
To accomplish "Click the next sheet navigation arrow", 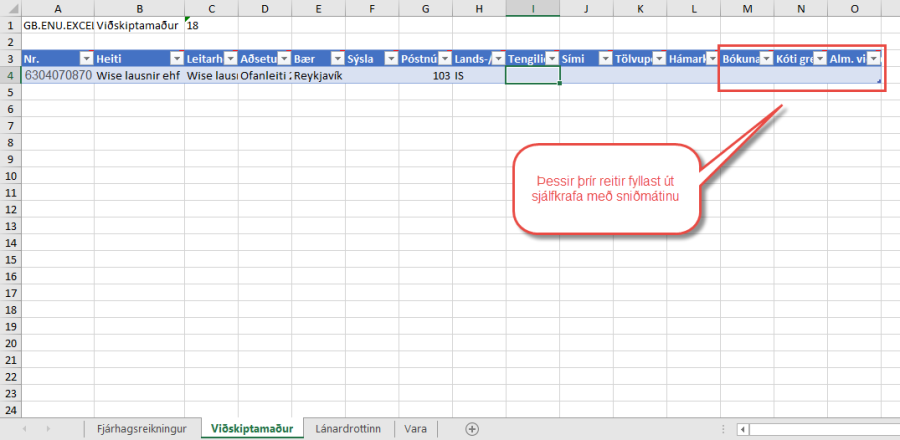I will (50, 429).
